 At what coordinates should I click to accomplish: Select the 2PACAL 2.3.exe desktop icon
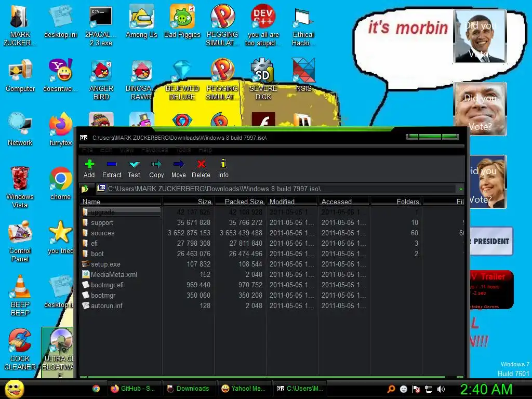tap(101, 25)
